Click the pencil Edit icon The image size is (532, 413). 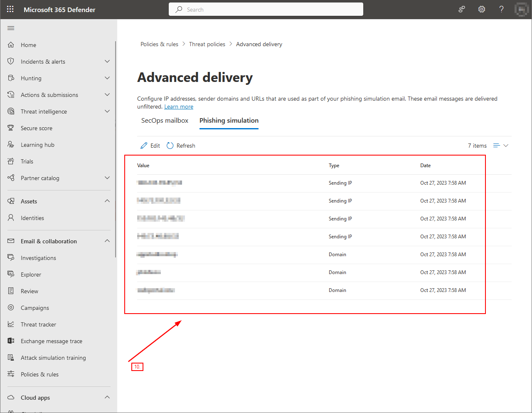point(144,146)
